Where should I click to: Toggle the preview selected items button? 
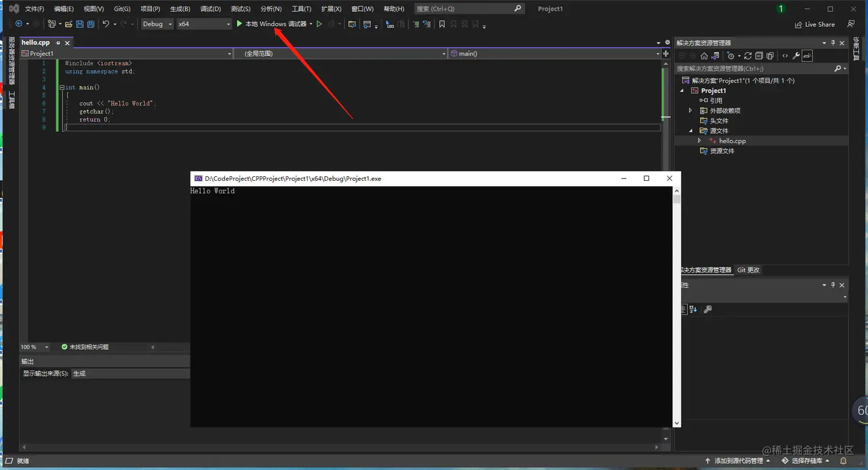807,56
